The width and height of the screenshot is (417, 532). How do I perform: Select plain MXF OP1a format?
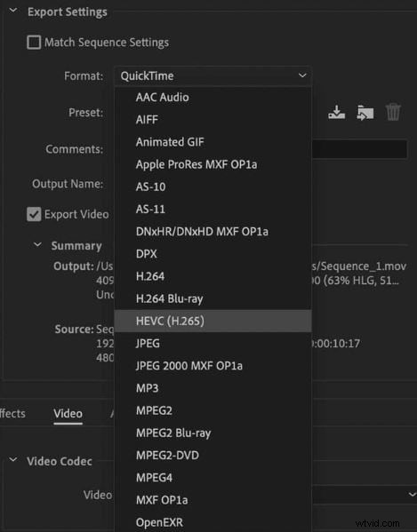213,500
